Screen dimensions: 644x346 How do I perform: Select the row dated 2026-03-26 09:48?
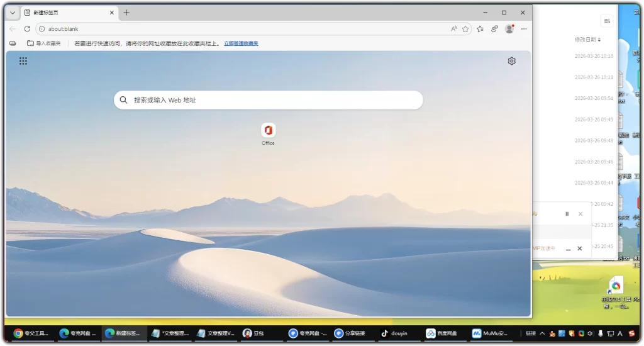click(x=594, y=140)
